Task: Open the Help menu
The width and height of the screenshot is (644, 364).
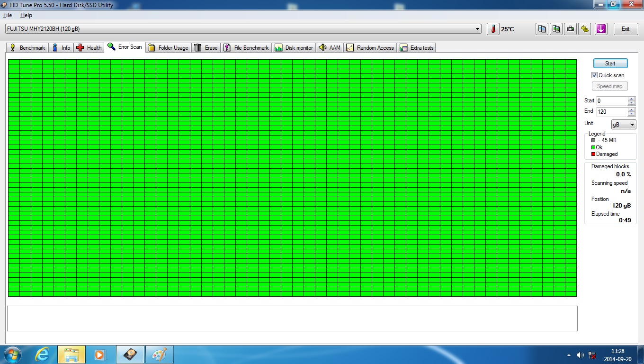Action: click(x=26, y=15)
